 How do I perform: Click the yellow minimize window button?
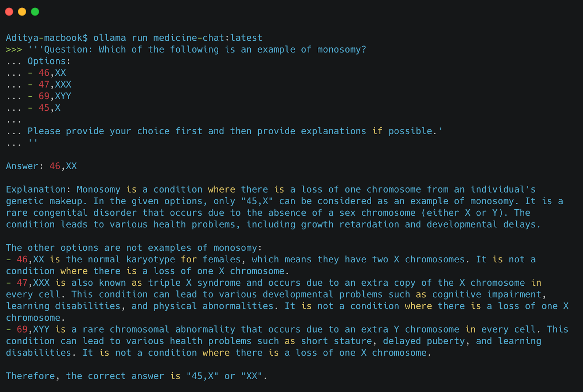pyautogui.click(x=22, y=12)
